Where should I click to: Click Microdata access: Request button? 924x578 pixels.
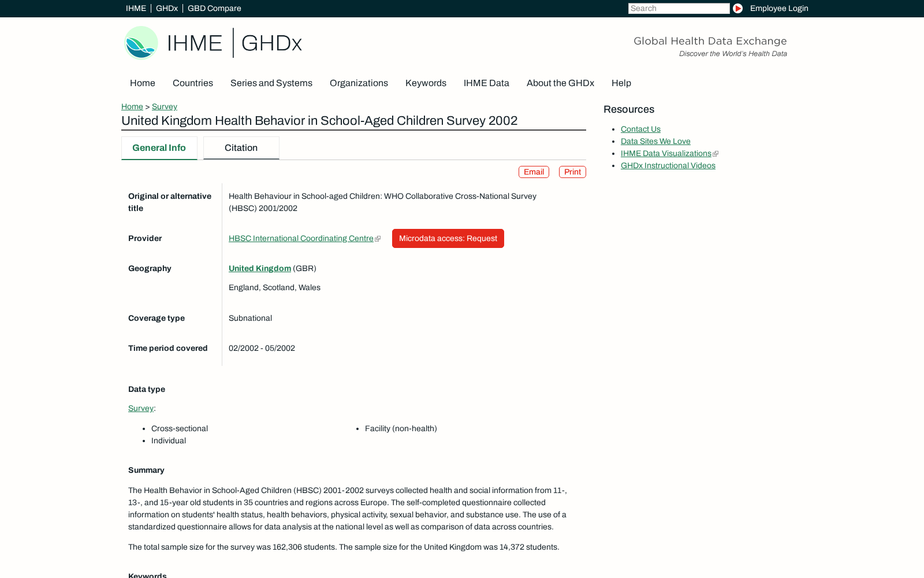[448, 238]
